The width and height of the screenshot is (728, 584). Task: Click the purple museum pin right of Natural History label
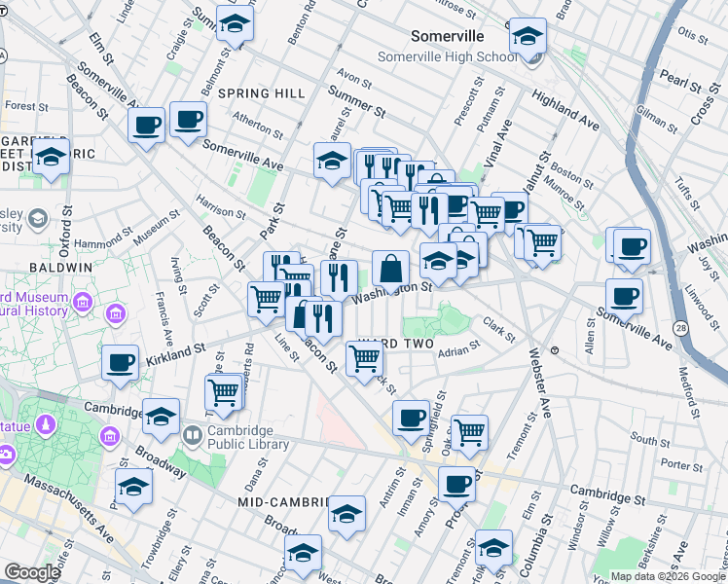116,313
